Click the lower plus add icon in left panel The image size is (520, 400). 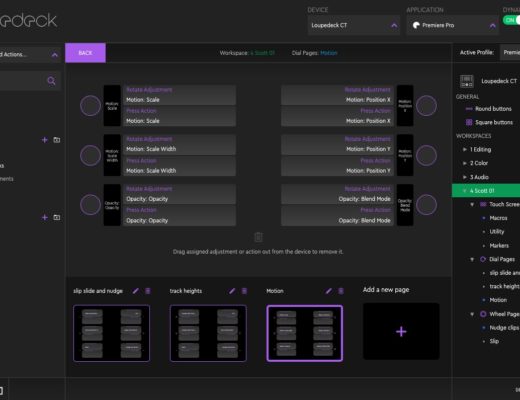pyautogui.click(x=44, y=217)
